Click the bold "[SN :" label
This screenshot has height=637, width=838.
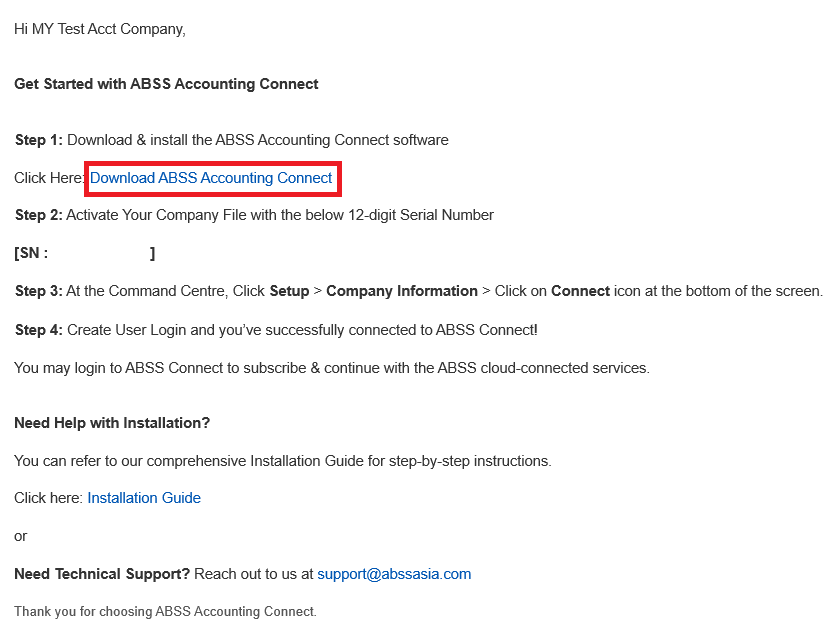coord(31,254)
